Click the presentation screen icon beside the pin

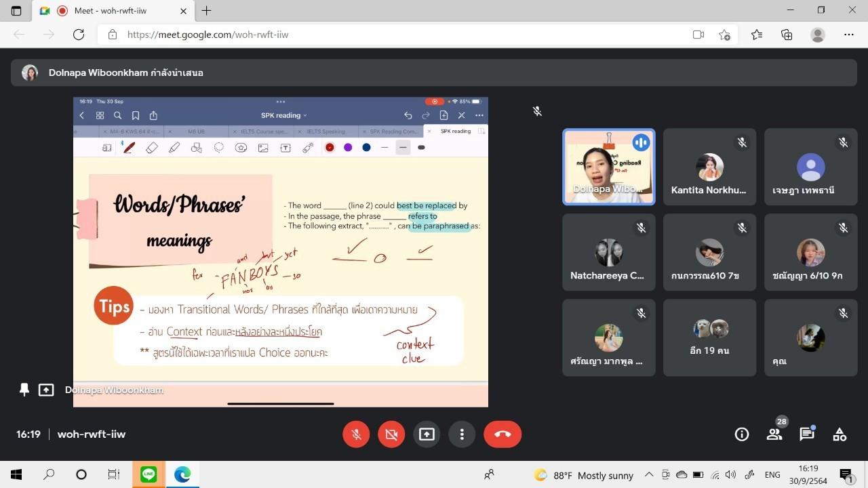46,390
